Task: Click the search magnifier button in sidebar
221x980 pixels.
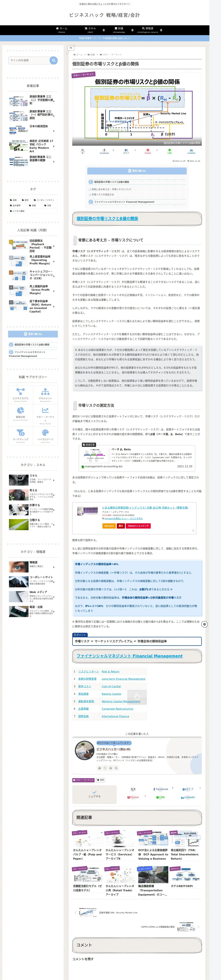Action: 53,60
